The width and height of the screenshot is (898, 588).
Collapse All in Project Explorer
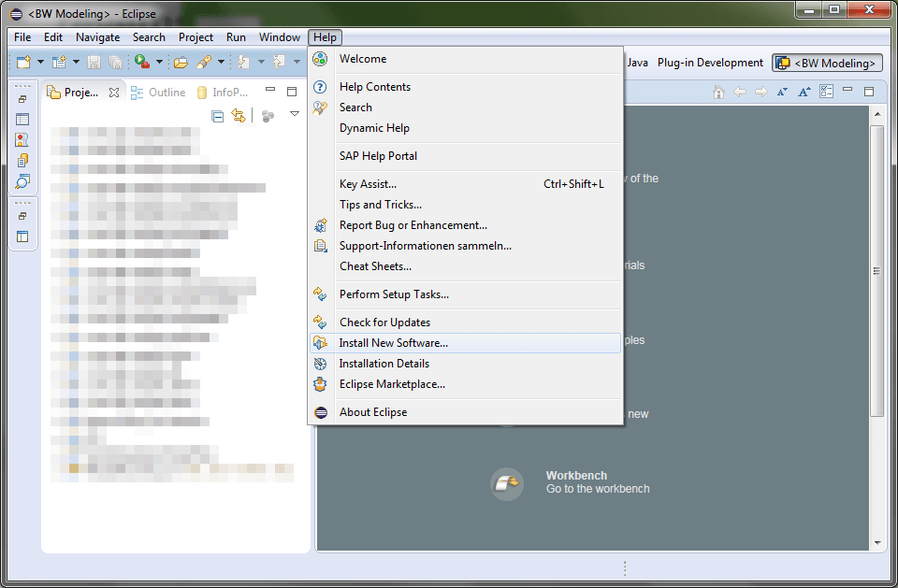coord(217,114)
